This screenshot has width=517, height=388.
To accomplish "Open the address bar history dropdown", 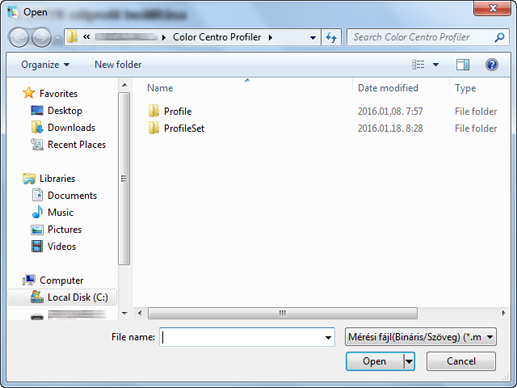I will 313,37.
